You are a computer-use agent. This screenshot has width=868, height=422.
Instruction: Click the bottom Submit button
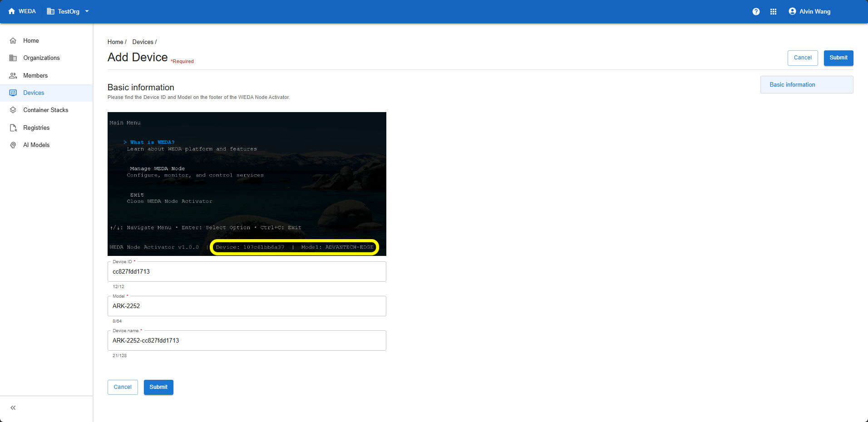(x=158, y=387)
